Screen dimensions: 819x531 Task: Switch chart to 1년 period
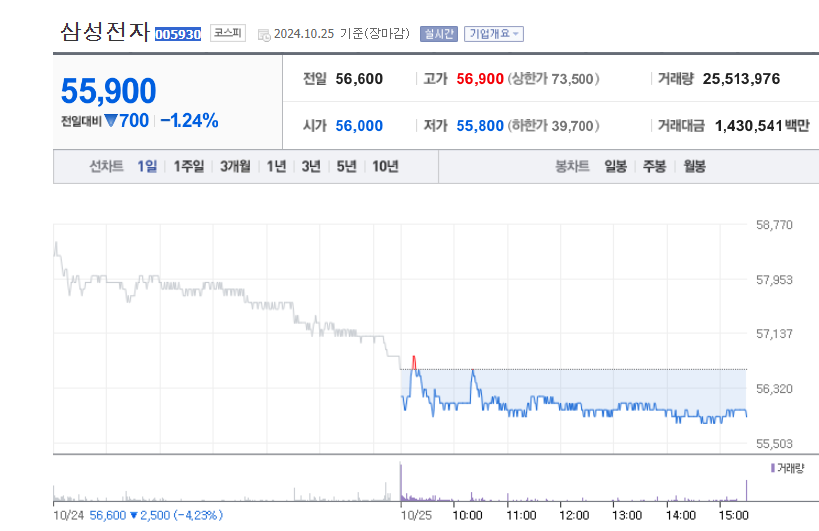coord(276,167)
